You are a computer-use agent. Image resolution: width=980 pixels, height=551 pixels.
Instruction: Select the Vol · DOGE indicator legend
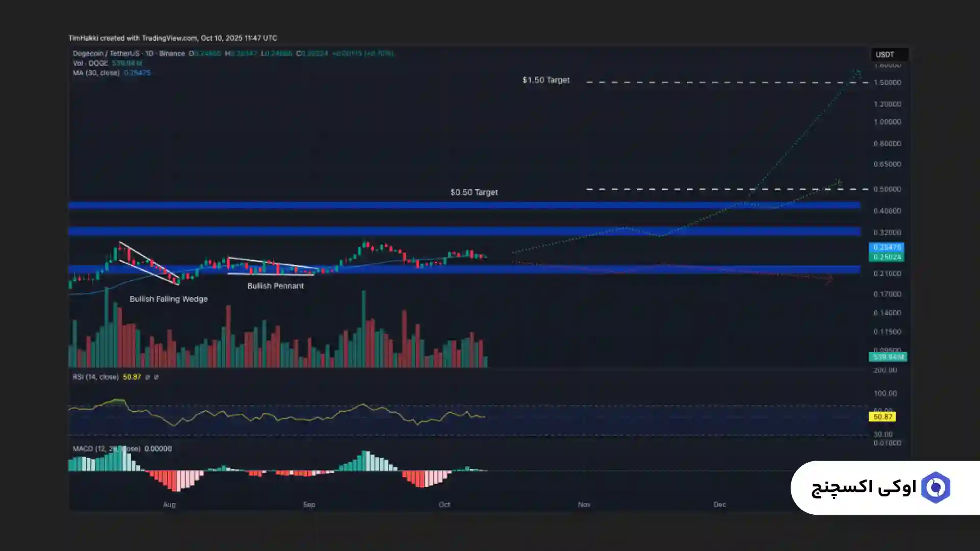90,63
